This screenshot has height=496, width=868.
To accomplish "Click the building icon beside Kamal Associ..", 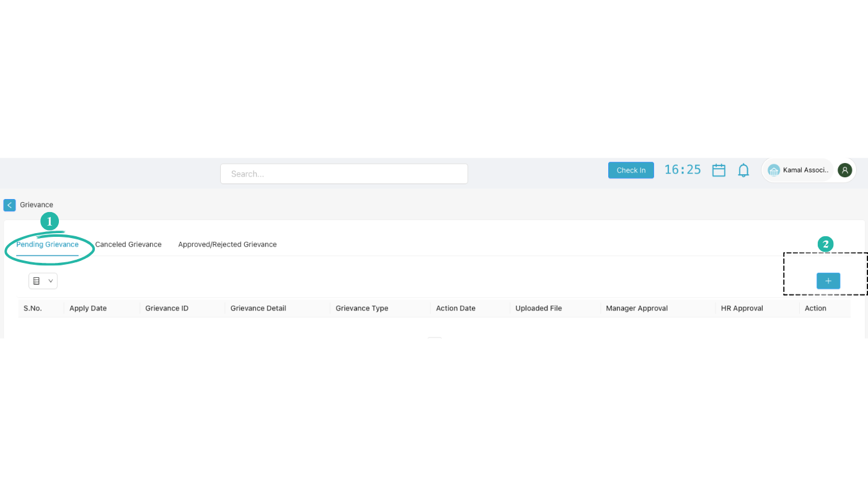I will (x=774, y=169).
